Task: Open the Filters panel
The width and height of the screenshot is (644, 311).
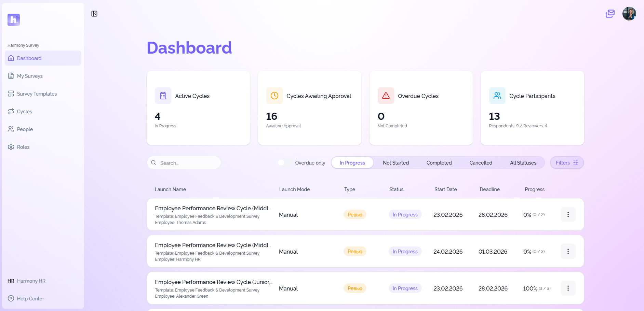Action: pos(566,162)
